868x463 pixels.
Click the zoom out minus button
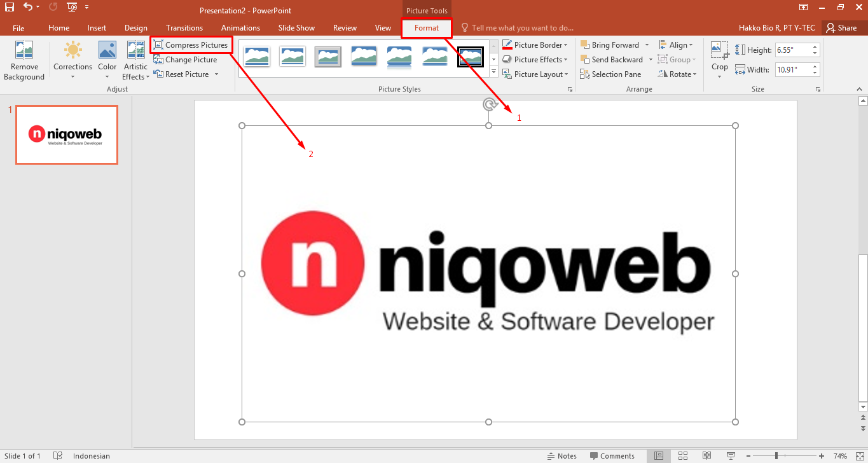coord(747,456)
